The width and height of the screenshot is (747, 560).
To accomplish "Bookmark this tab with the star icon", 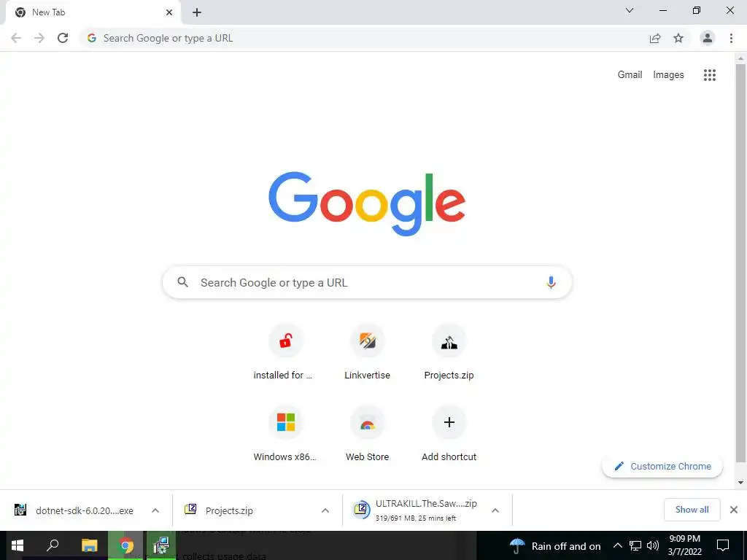I will pyautogui.click(x=678, y=38).
